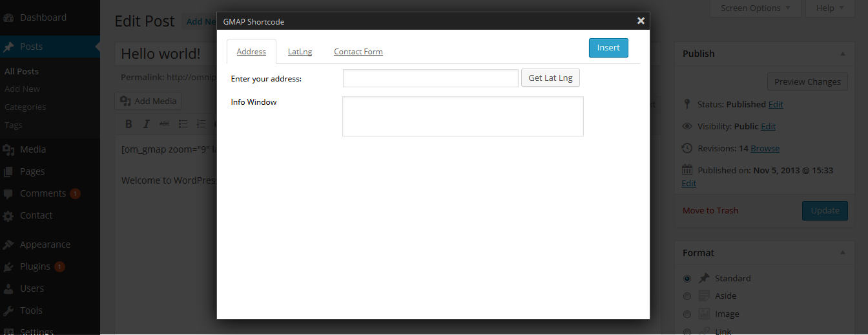This screenshot has height=335, width=868.
Task: Click the Insert button
Action: pos(608,48)
